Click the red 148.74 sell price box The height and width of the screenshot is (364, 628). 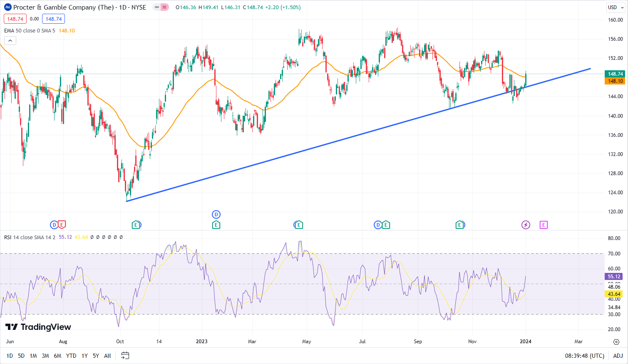pos(15,19)
